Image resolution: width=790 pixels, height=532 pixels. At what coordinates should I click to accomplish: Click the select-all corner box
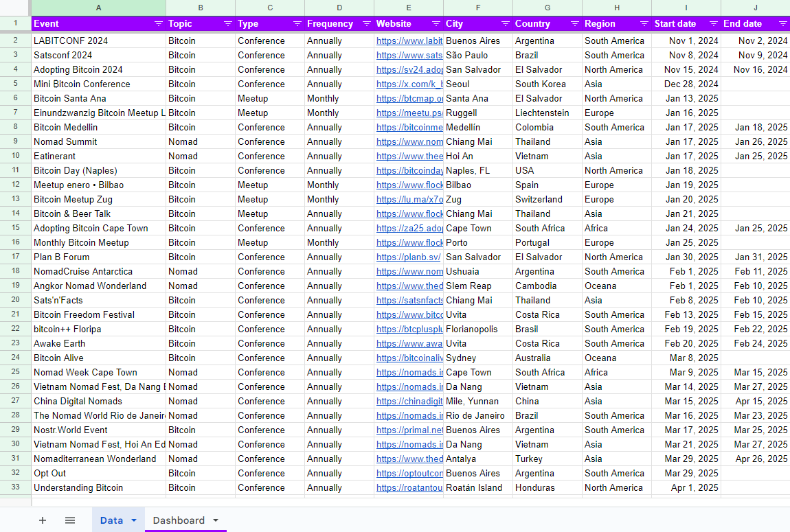click(15, 8)
